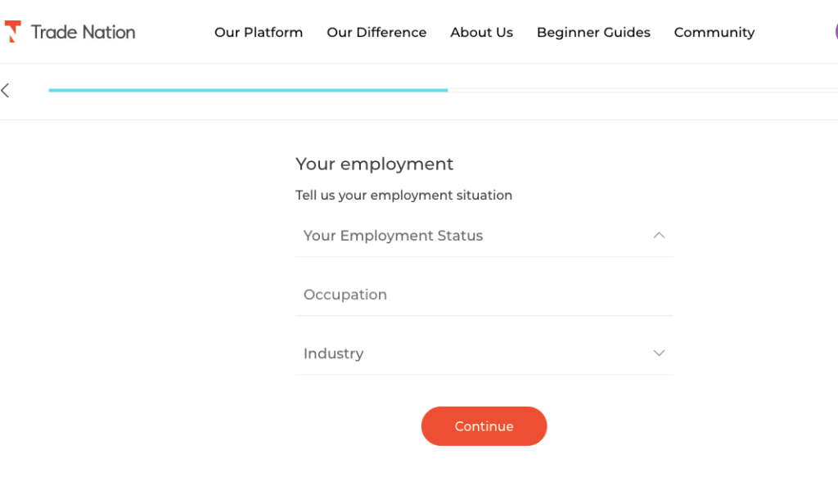Image resolution: width=838 pixels, height=504 pixels.
Task: Click the orange Trade Nation logo icon
Action: click(x=12, y=32)
